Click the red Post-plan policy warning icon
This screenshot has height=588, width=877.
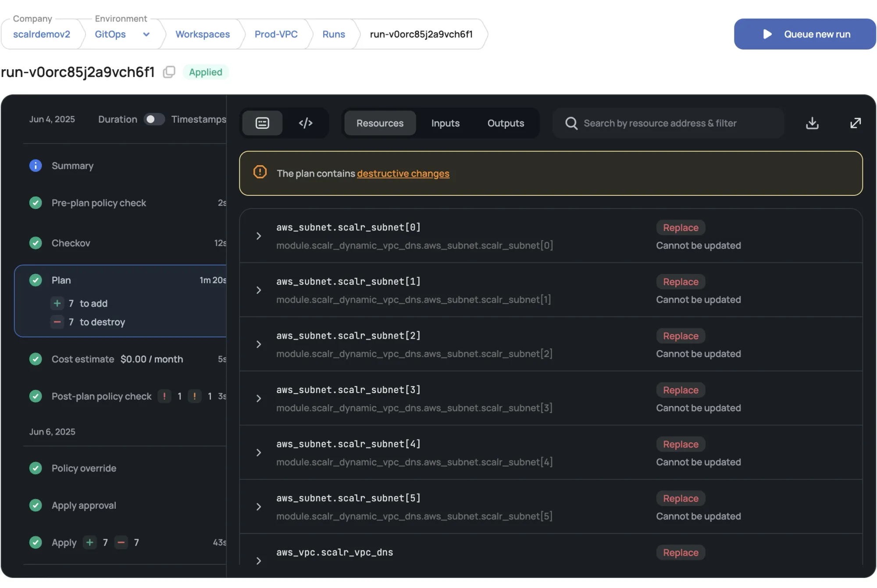coord(164,396)
